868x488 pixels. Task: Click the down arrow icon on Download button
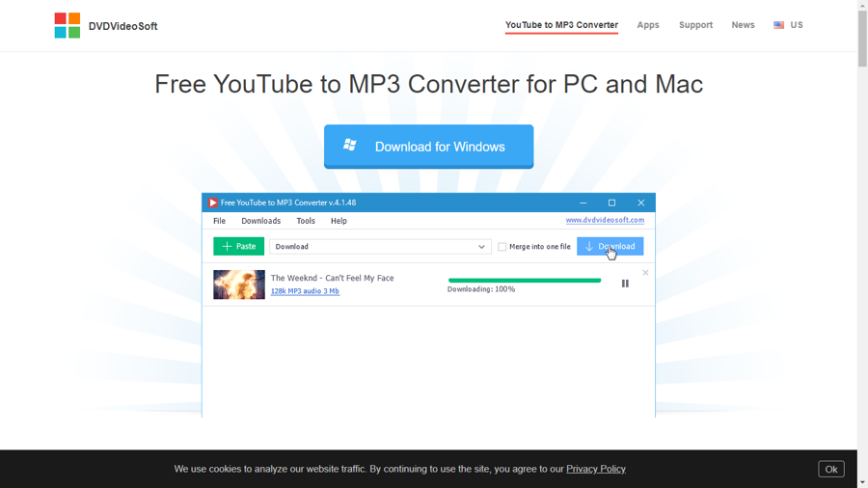click(x=589, y=246)
